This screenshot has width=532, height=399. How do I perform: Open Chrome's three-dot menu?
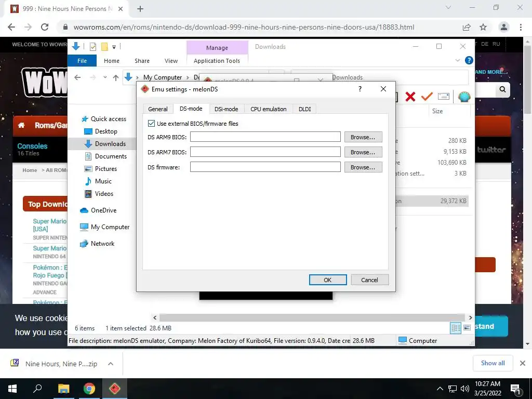[521, 27]
